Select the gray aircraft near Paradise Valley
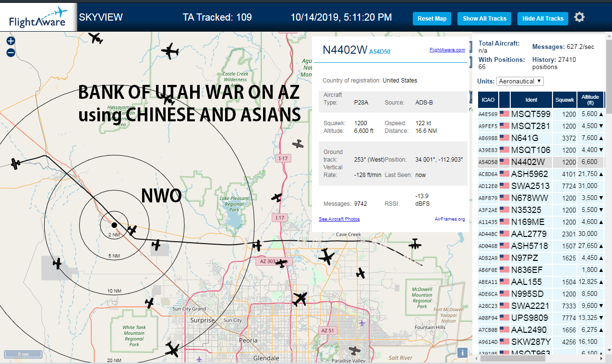The height and width of the screenshot is (364, 612). pos(354,351)
